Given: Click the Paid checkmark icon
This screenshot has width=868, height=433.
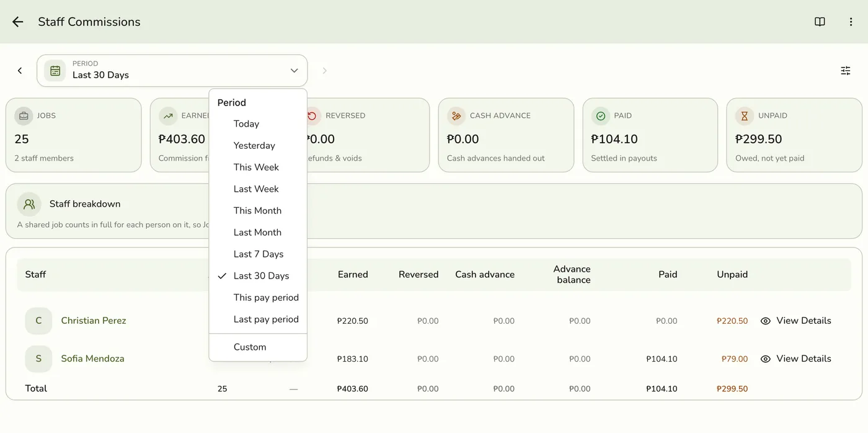Looking at the screenshot, I should (600, 116).
